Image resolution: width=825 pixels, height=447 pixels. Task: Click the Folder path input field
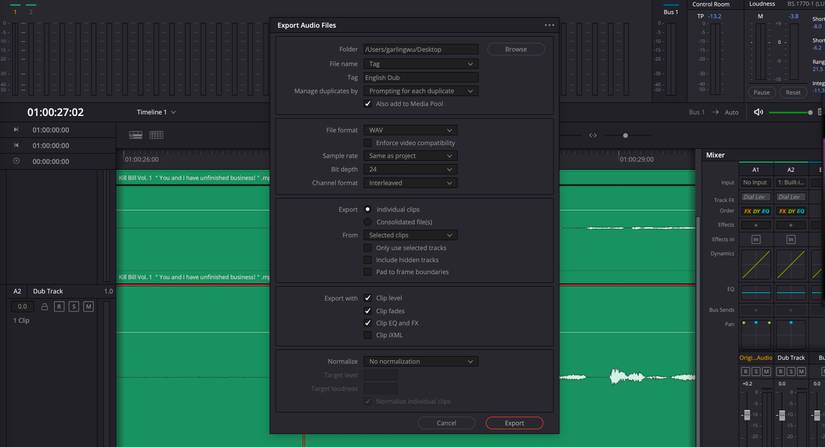click(421, 49)
